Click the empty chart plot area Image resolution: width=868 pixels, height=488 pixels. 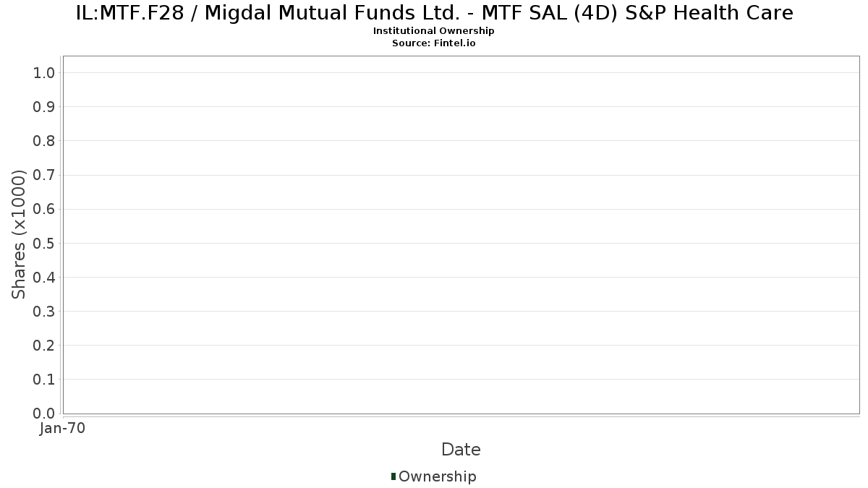(461, 235)
